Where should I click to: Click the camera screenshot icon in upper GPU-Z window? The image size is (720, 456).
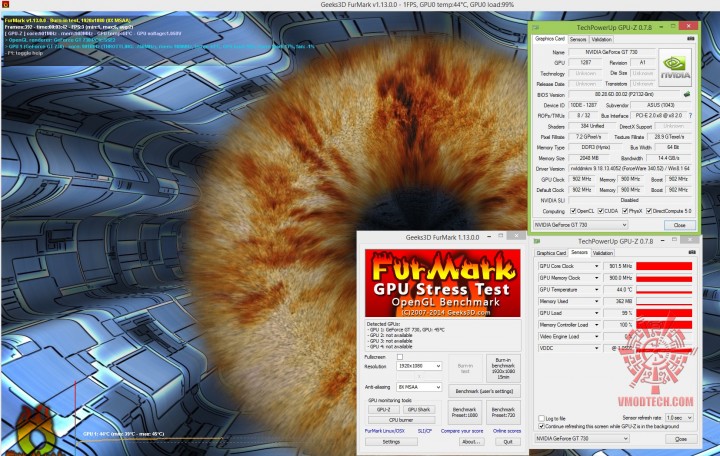tap(690, 39)
